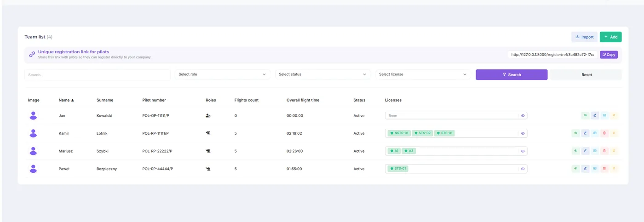Click the Overall flight time column header

(x=303, y=100)
